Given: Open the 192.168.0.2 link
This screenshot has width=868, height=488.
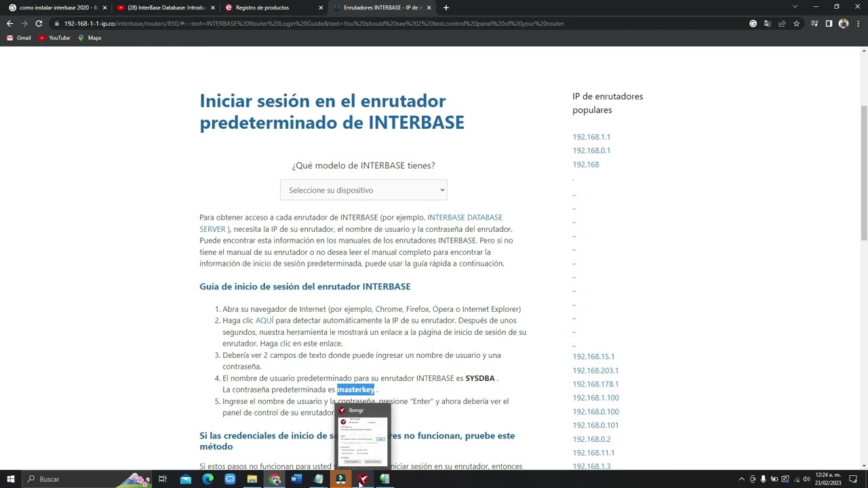Looking at the screenshot, I should 591,439.
